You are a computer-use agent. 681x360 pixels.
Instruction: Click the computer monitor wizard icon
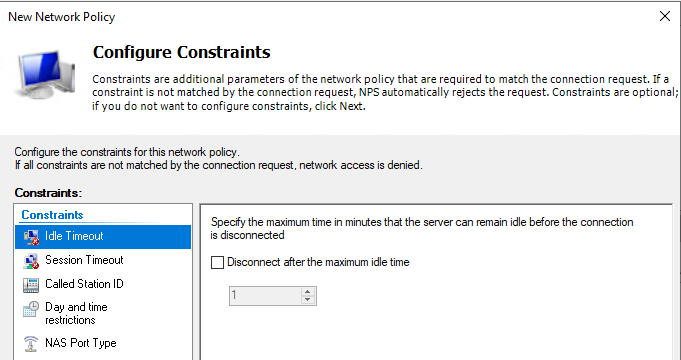(x=45, y=74)
